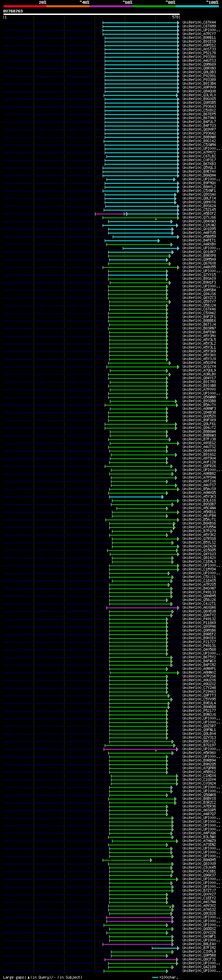Open hit UniRef100_C6TK44
The image size is (222, 980).
pyautogui.click(x=199, y=23)
